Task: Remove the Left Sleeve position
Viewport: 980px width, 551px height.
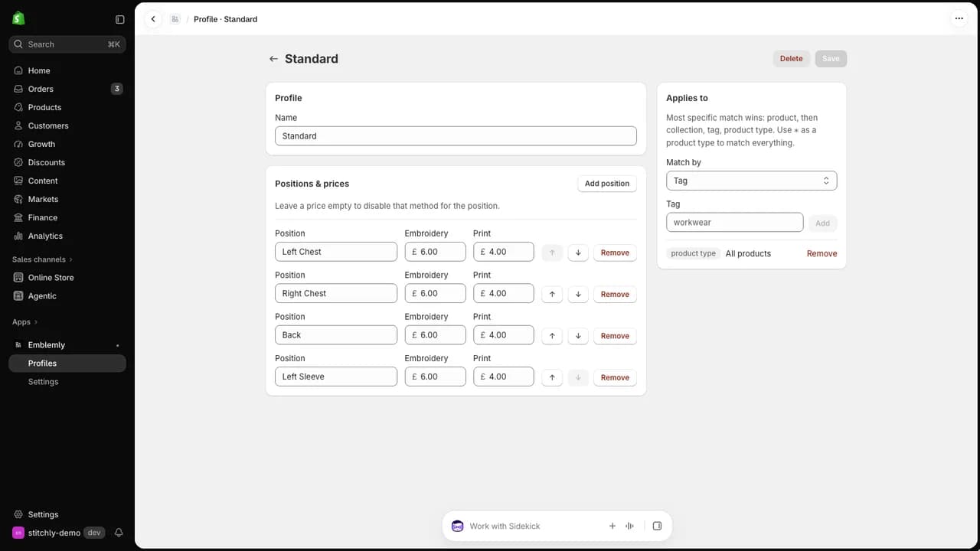Action: coord(615,377)
